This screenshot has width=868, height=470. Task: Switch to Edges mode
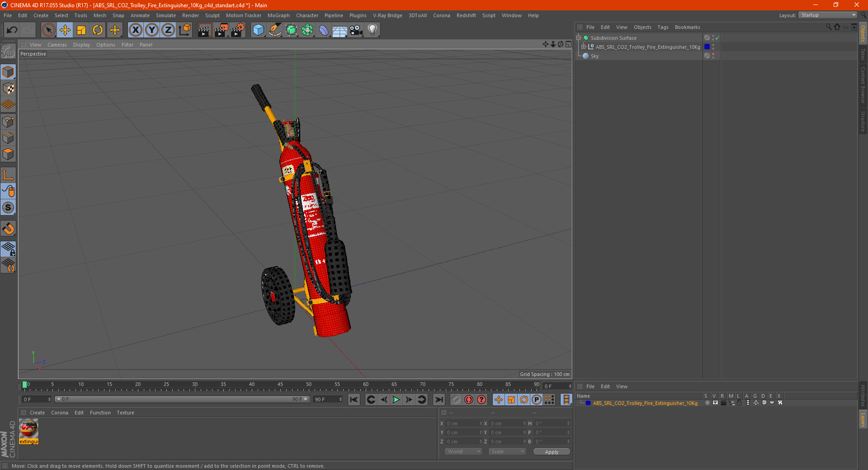pyautogui.click(x=8, y=138)
